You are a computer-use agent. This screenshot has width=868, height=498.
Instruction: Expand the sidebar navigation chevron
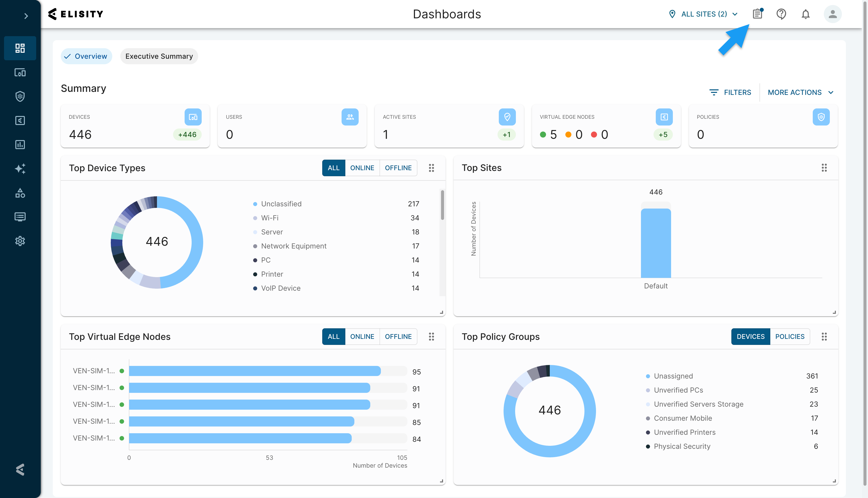click(26, 16)
